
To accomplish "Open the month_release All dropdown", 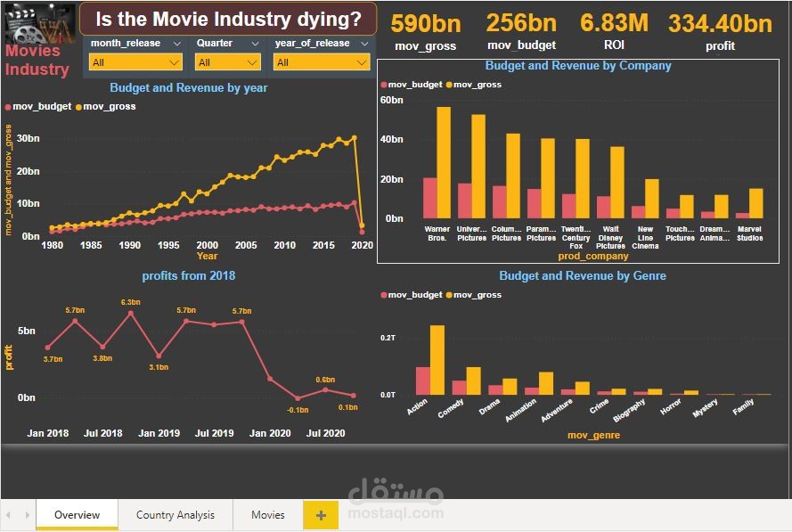I will point(135,62).
